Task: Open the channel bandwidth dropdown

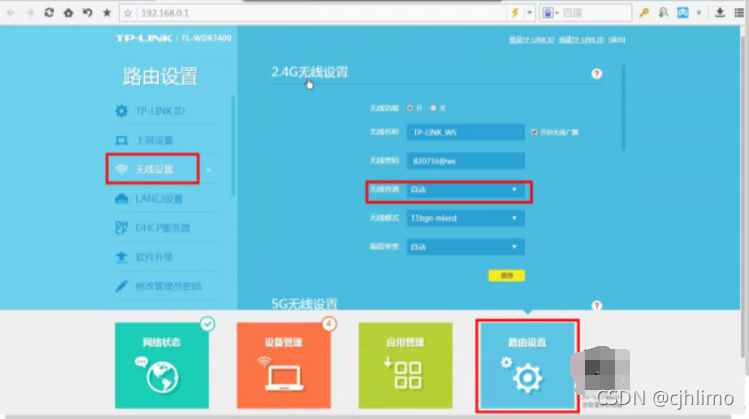Action: [465, 247]
